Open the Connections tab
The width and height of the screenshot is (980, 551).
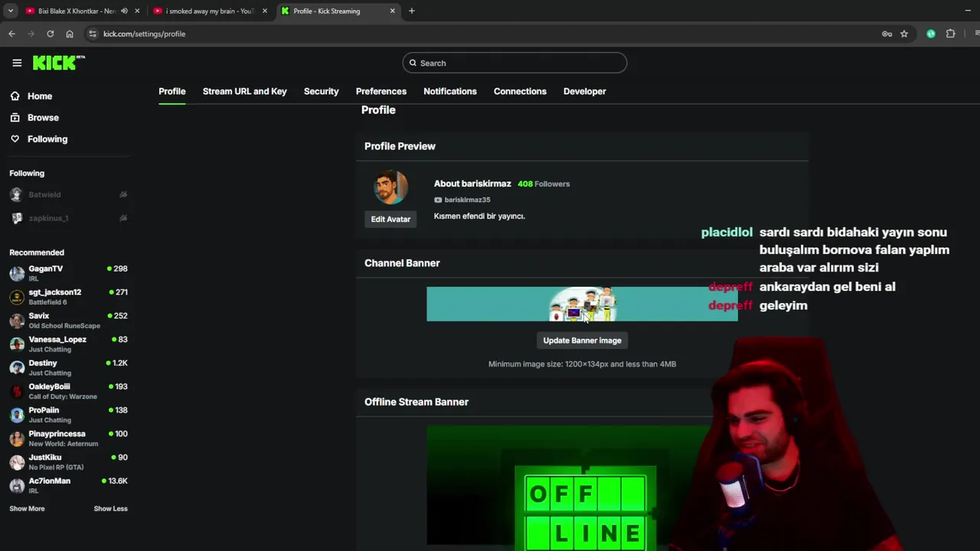click(520, 91)
